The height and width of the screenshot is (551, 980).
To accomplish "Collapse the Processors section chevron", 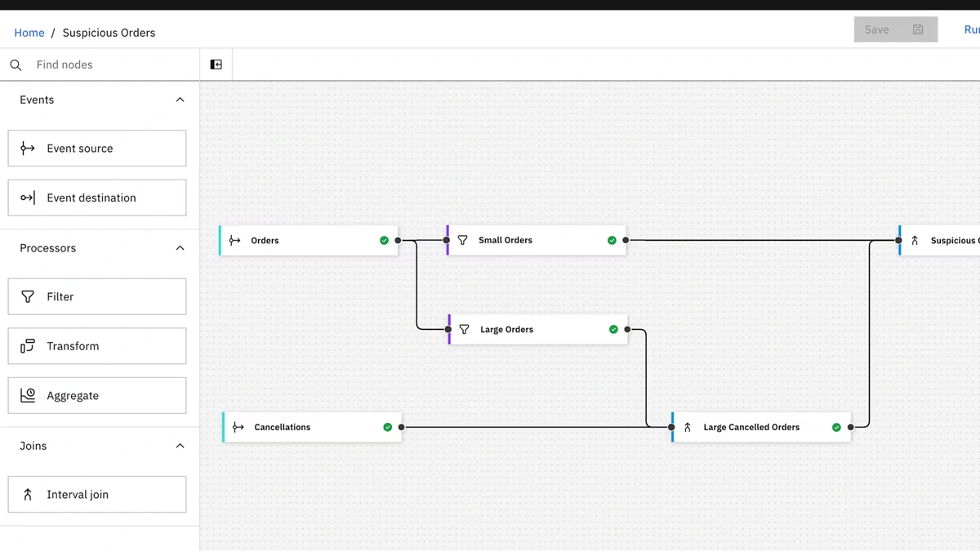I will pos(180,248).
